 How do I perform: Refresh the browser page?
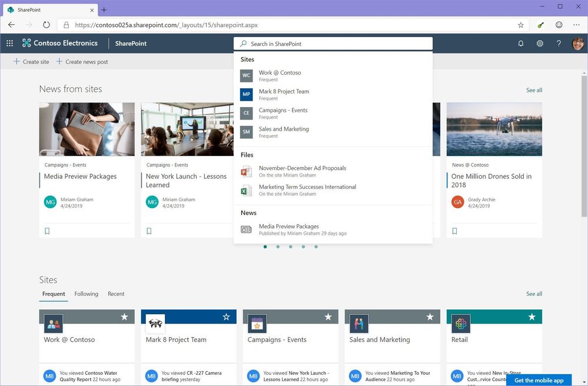46,25
